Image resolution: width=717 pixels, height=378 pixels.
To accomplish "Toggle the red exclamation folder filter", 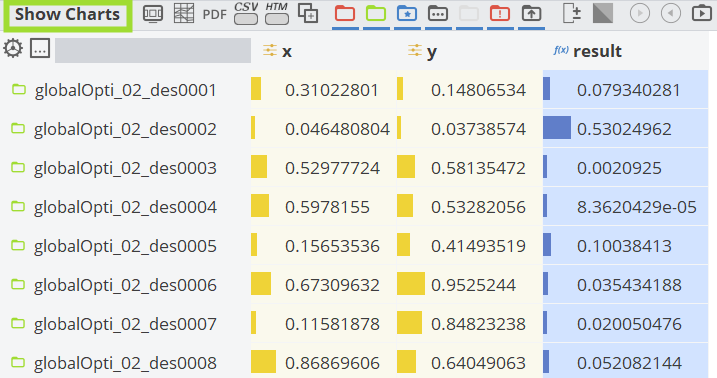I will 500,14.
